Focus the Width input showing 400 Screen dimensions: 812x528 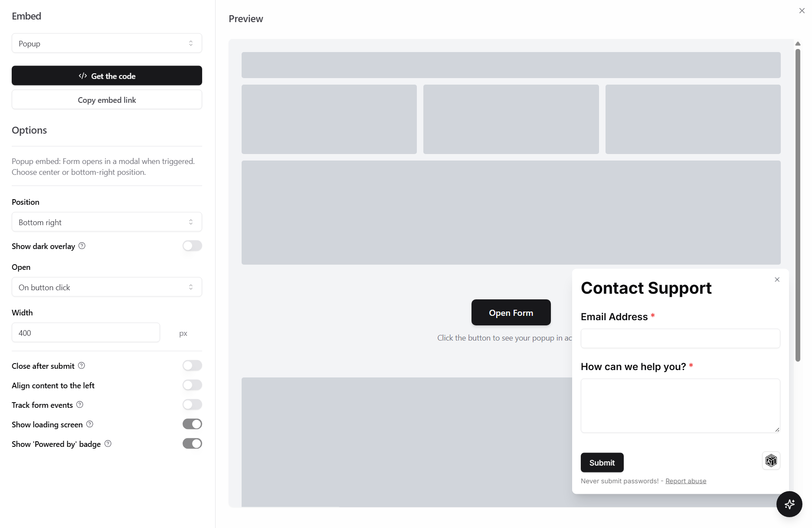86,333
